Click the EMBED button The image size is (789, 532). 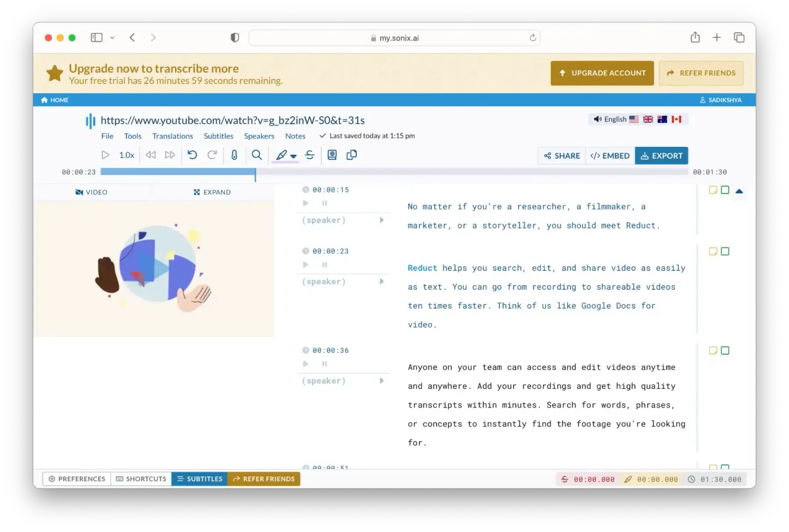pos(610,156)
